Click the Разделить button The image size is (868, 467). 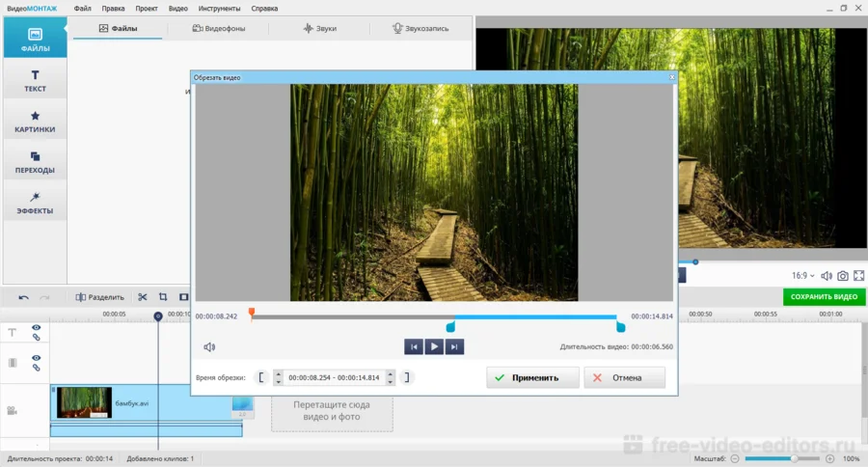click(99, 297)
